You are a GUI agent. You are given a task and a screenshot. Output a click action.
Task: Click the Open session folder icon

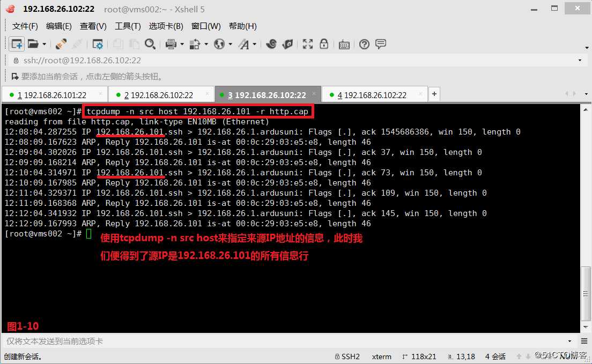33,44
